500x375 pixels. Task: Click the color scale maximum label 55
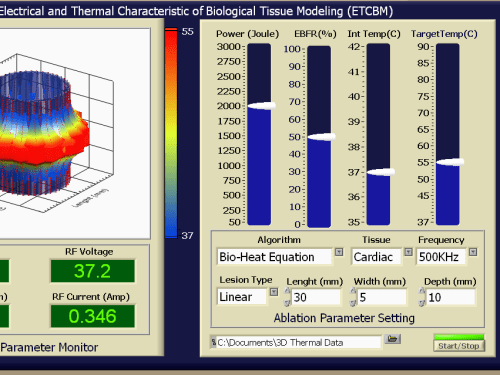coord(187,32)
